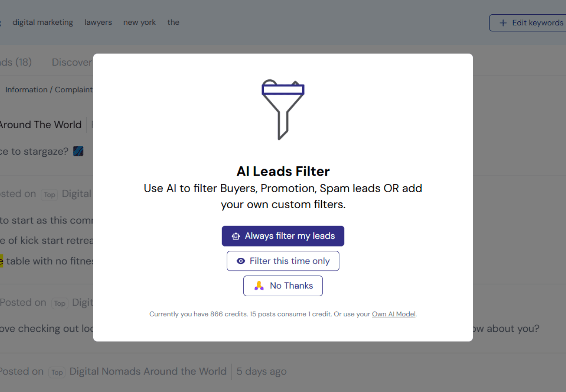This screenshot has height=392, width=566.
Task: Choose Always filter my leads
Action: pos(283,236)
